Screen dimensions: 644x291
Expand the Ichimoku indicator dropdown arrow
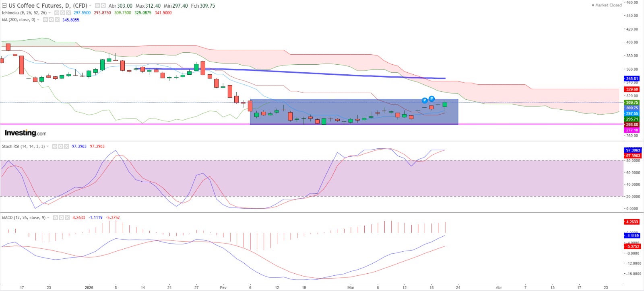point(50,13)
